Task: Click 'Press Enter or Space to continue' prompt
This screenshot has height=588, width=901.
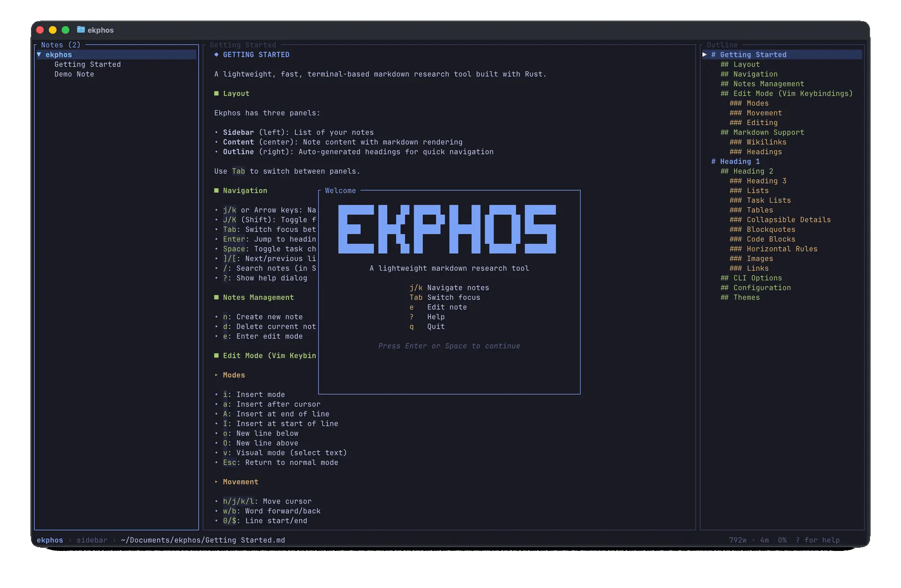Action: [449, 346]
